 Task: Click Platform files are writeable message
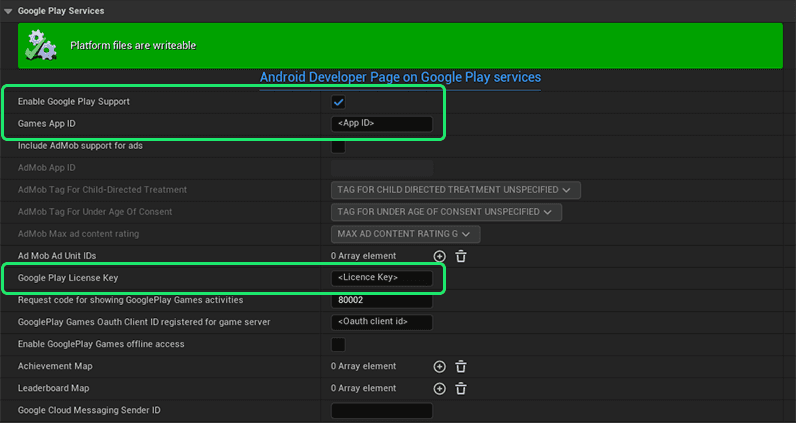133,45
